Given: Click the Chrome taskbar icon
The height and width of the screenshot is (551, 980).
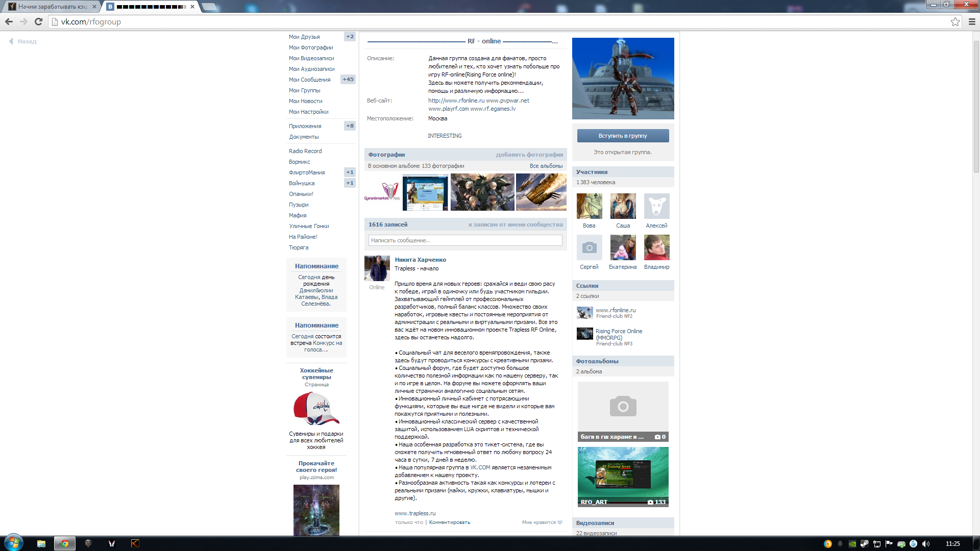Looking at the screenshot, I should coord(65,543).
